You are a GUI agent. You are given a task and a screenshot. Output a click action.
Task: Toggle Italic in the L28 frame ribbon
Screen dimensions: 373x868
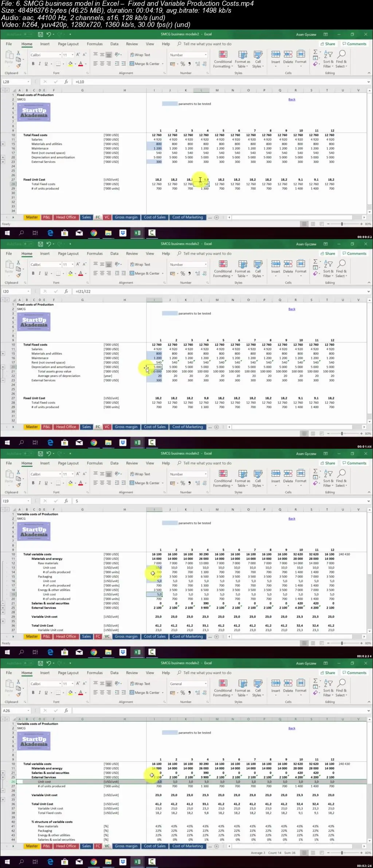39,64
